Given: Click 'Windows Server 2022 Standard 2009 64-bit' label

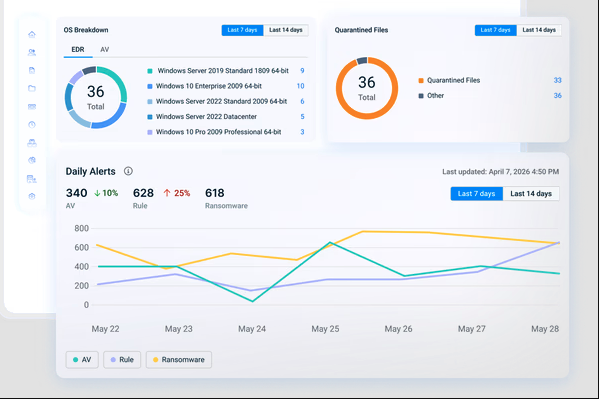Looking at the screenshot, I should pyautogui.click(x=222, y=101).
